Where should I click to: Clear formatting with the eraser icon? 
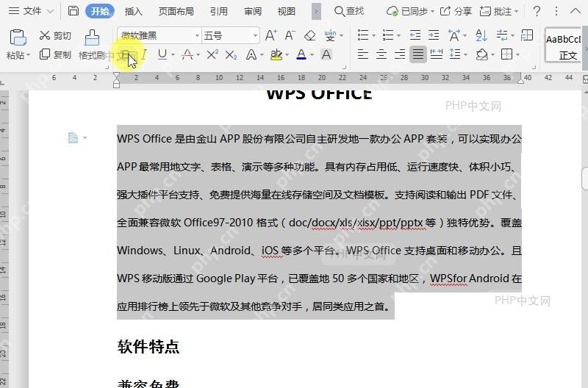(309, 35)
